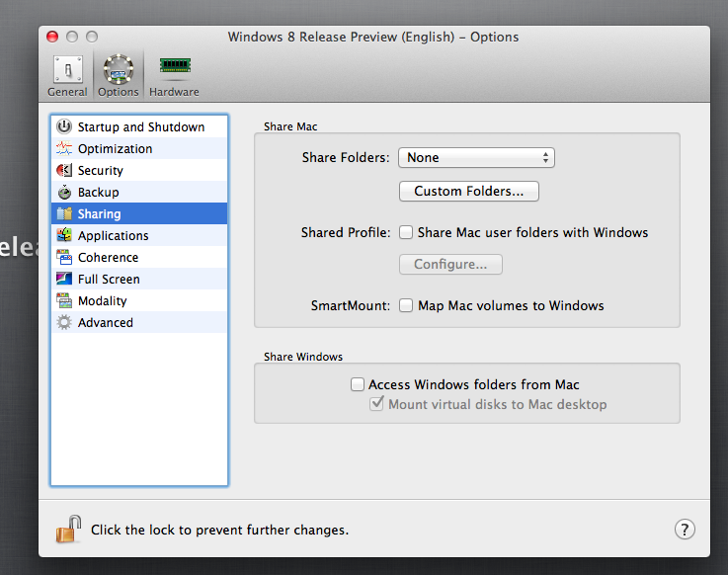Click the Security icon in sidebar
This screenshot has height=575, width=728.
(x=64, y=170)
